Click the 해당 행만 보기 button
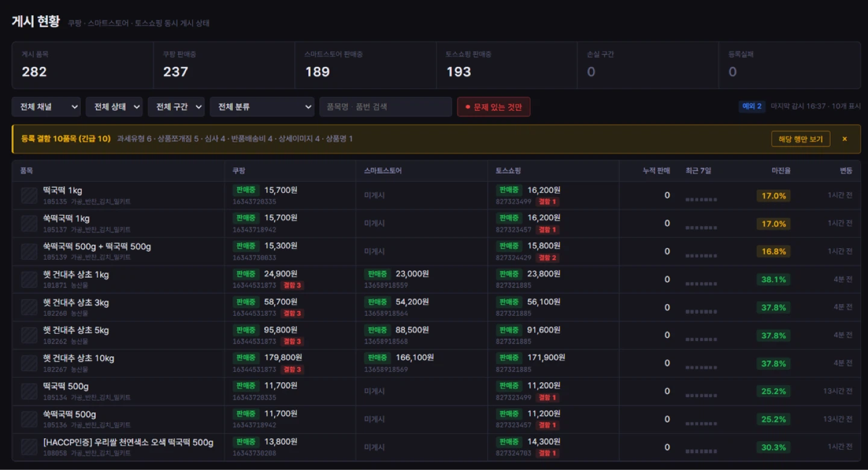 (800, 139)
